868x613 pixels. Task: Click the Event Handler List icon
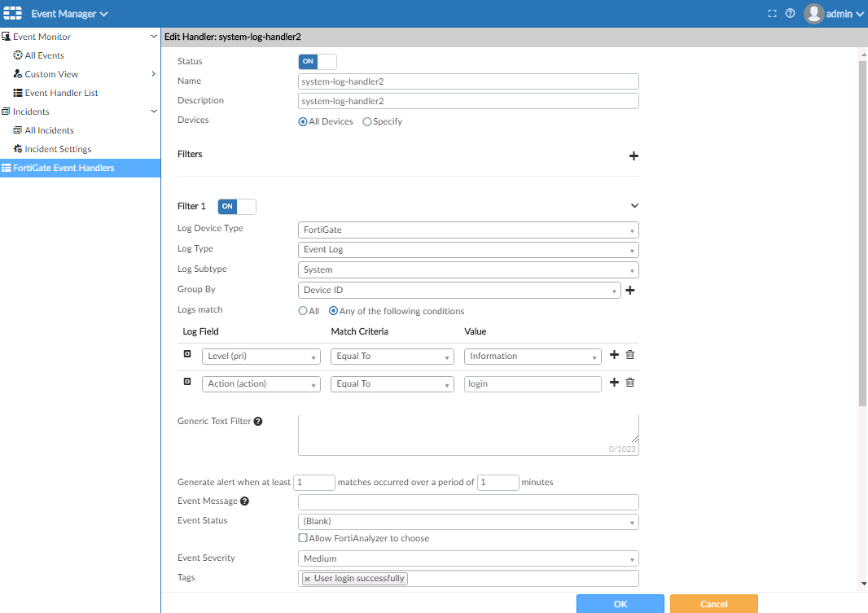tap(18, 93)
